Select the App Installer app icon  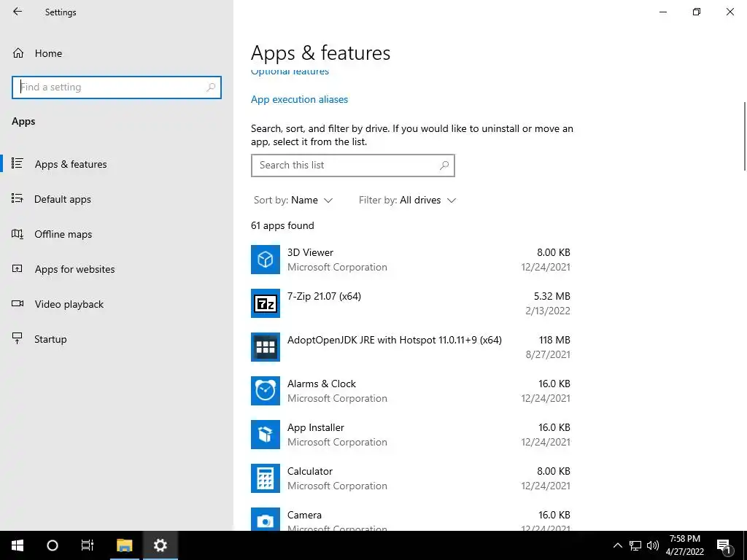[266, 435]
